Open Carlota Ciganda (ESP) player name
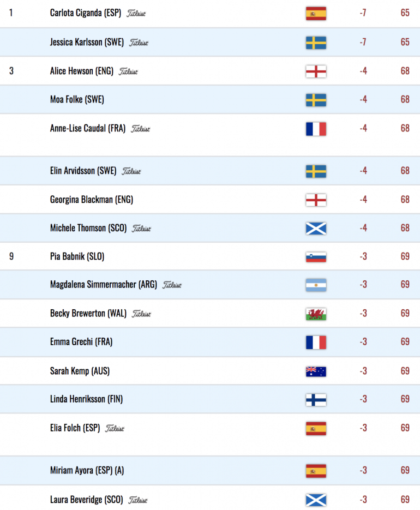The width and height of the screenshot is (420, 510). click(x=86, y=13)
